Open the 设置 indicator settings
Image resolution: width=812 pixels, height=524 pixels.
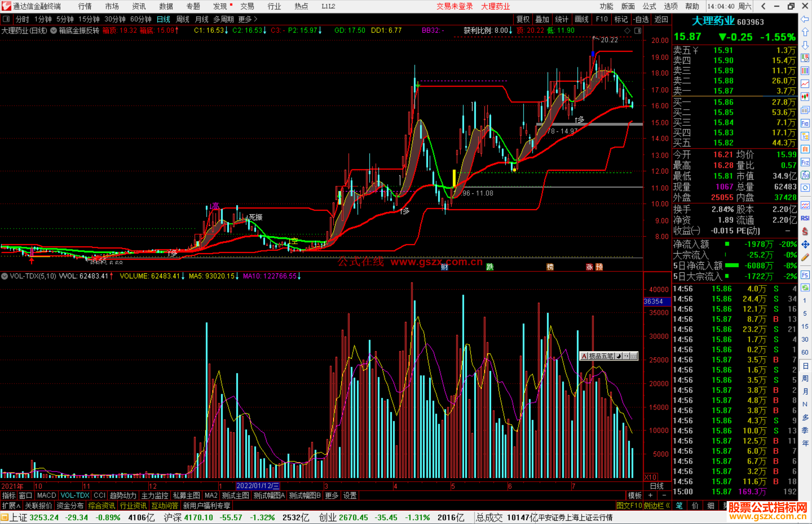pos(350,495)
